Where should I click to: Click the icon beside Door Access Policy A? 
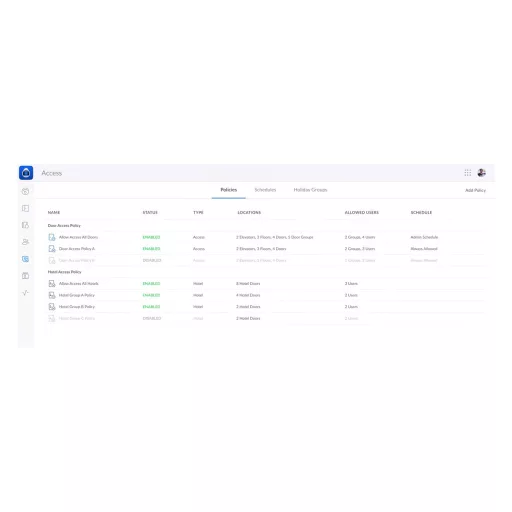click(52, 249)
